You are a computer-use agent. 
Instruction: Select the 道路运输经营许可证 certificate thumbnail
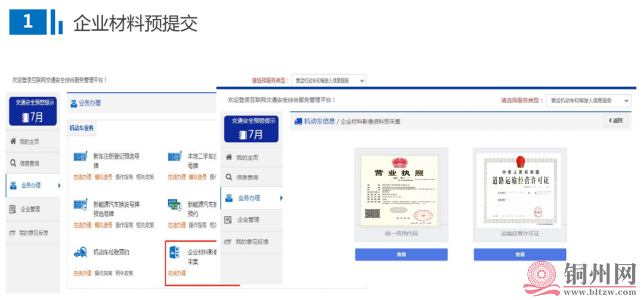pos(520,190)
